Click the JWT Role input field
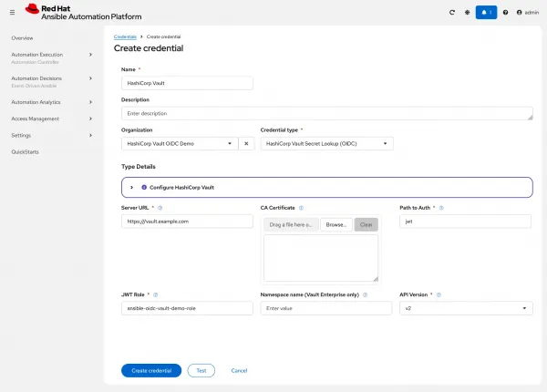The width and height of the screenshot is (547, 392). (187, 308)
